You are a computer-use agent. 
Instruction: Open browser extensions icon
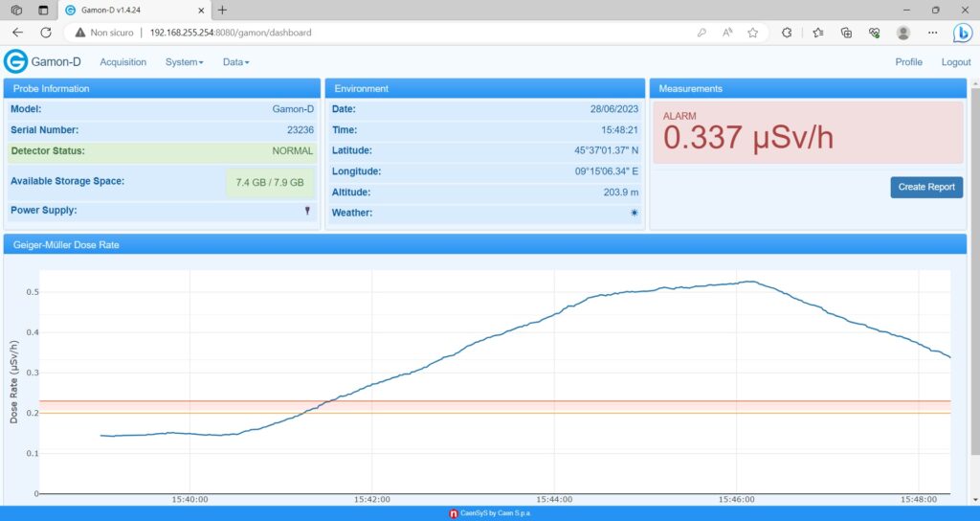click(787, 33)
